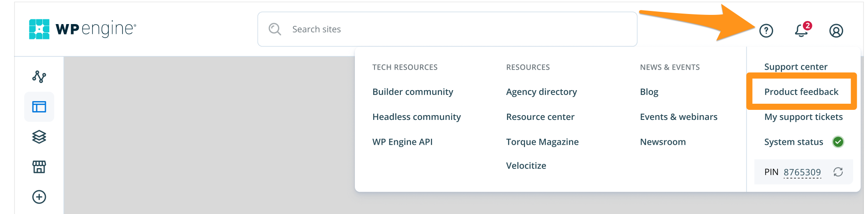Screen dimensions: 868x214
Task: Click the WP Engine logo
Action: pos(82,29)
